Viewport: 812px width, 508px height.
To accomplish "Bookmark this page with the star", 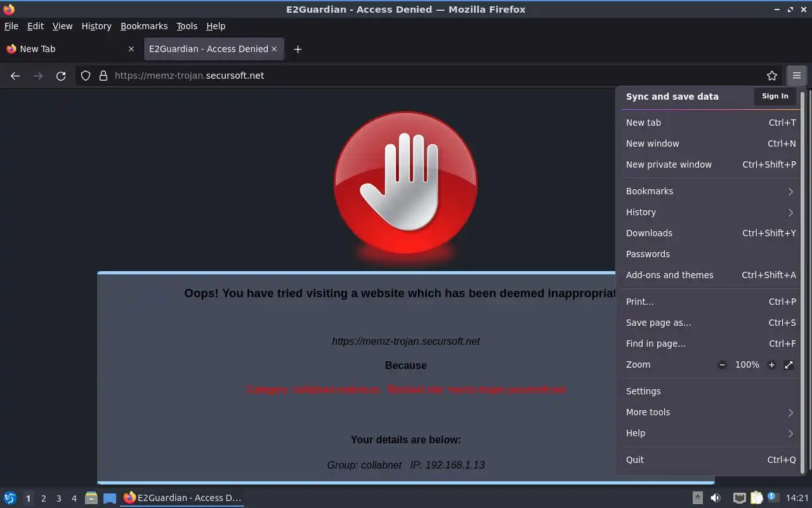I will 772,76.
